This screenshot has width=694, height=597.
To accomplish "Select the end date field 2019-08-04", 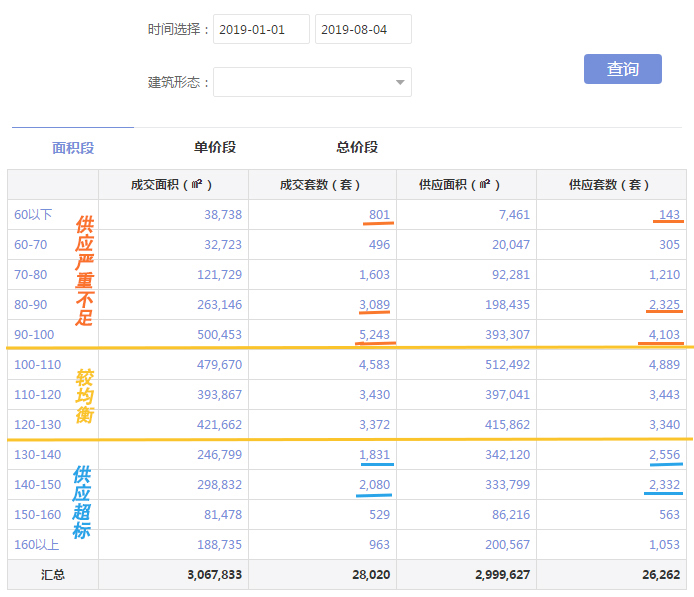I will (363, 30).
